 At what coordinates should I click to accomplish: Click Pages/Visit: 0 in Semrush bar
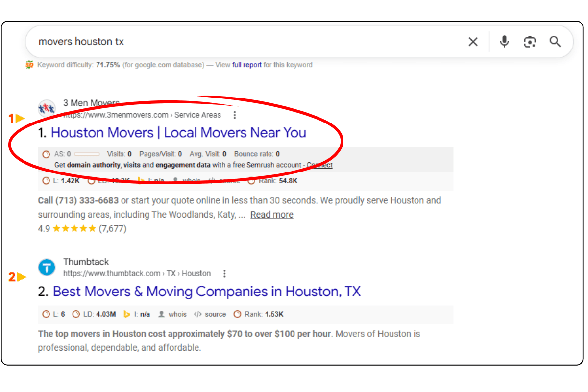[161, 154]
